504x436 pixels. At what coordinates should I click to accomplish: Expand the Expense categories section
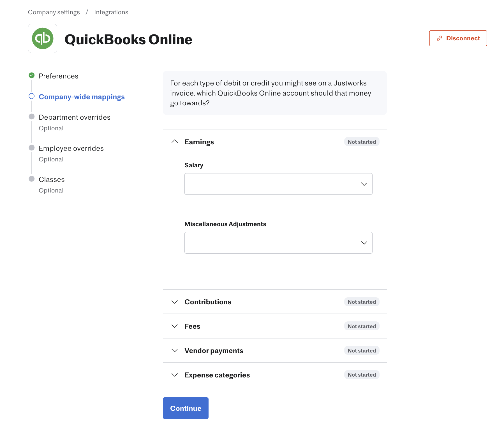pos(275,375)
